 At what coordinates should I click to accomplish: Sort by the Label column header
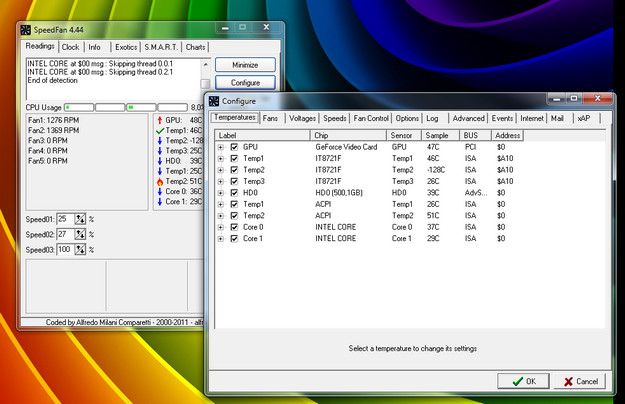263,135
